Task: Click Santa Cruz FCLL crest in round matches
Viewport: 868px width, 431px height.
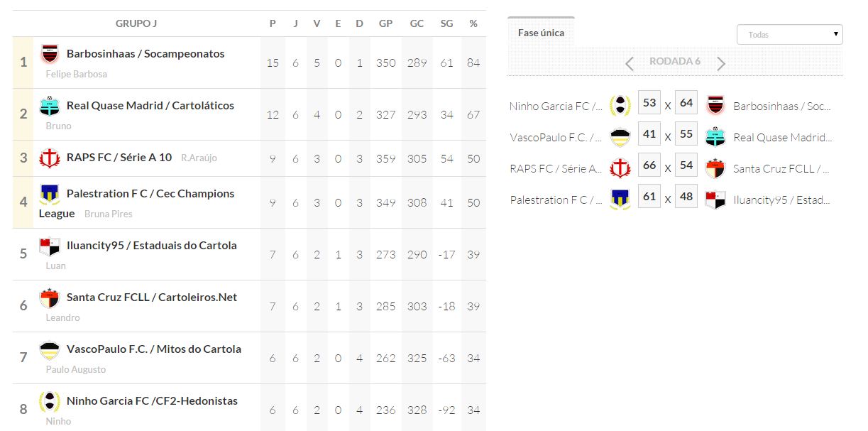Action: tap(715, 168)
